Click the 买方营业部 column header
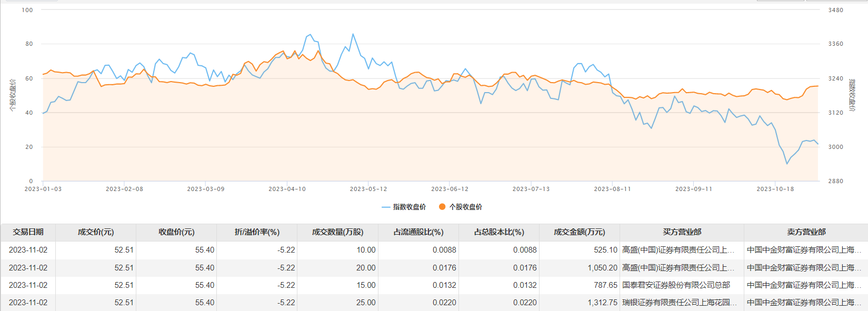 pos(682,232)
